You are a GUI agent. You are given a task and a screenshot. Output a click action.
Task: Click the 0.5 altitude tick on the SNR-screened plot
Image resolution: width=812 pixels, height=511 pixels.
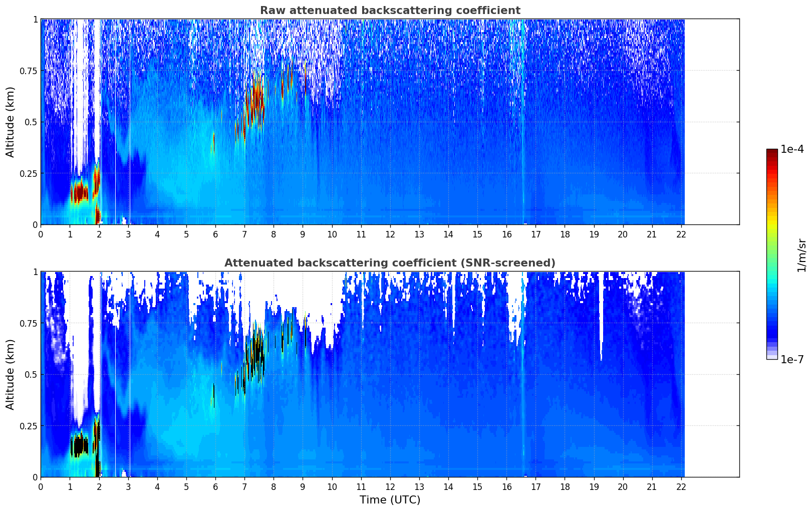click(x=32, y=375)
